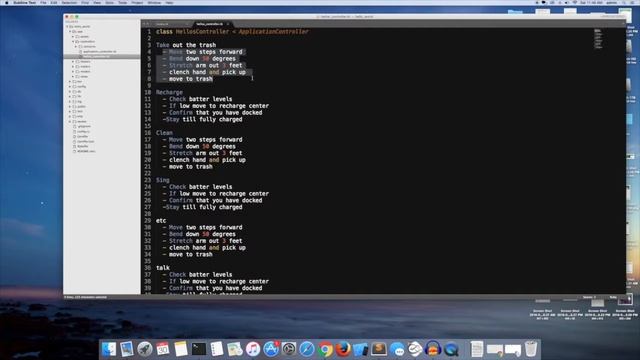Open QuickTime Player in the dock
This screenshot has height=360, width=640.
point(451,349)
